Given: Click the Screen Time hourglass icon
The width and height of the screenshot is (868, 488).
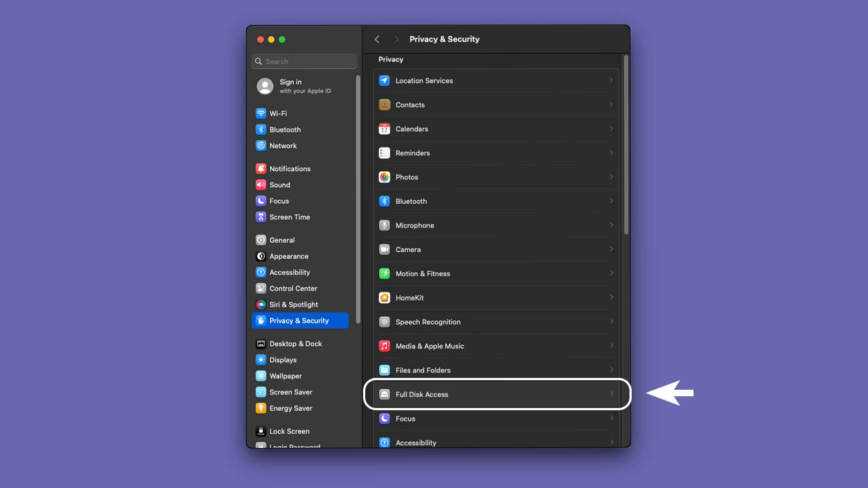Looking at the screenshot, I should tap(261, 217).
